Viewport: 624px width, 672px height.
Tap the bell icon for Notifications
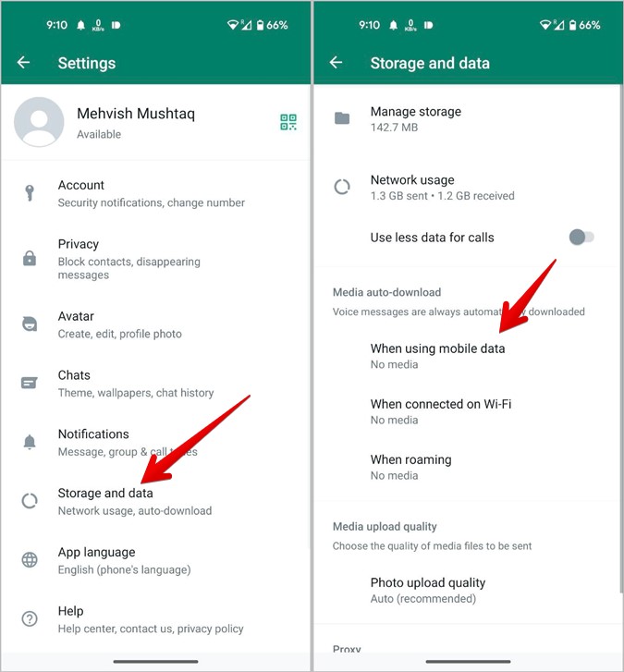(x=30, y=442)
